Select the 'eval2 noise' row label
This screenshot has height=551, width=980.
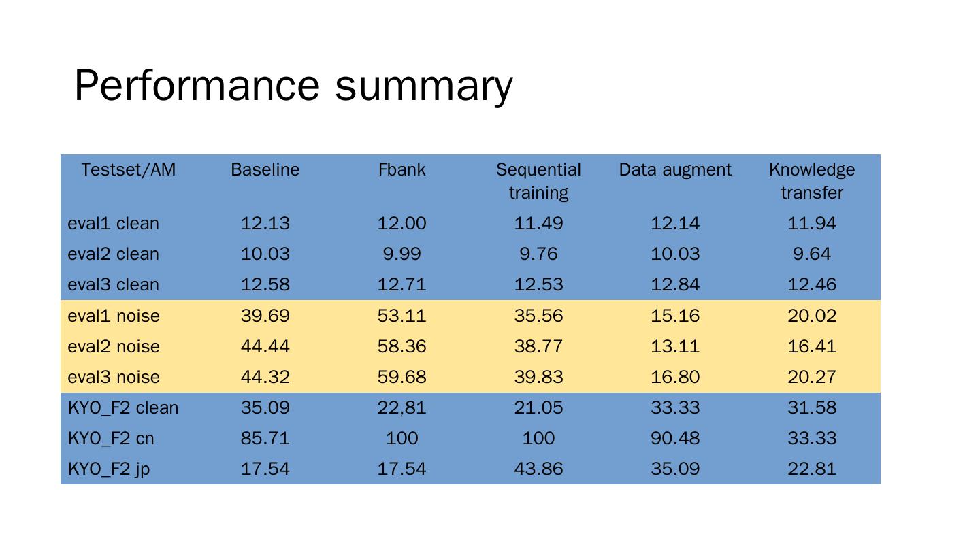click(114, 347)
